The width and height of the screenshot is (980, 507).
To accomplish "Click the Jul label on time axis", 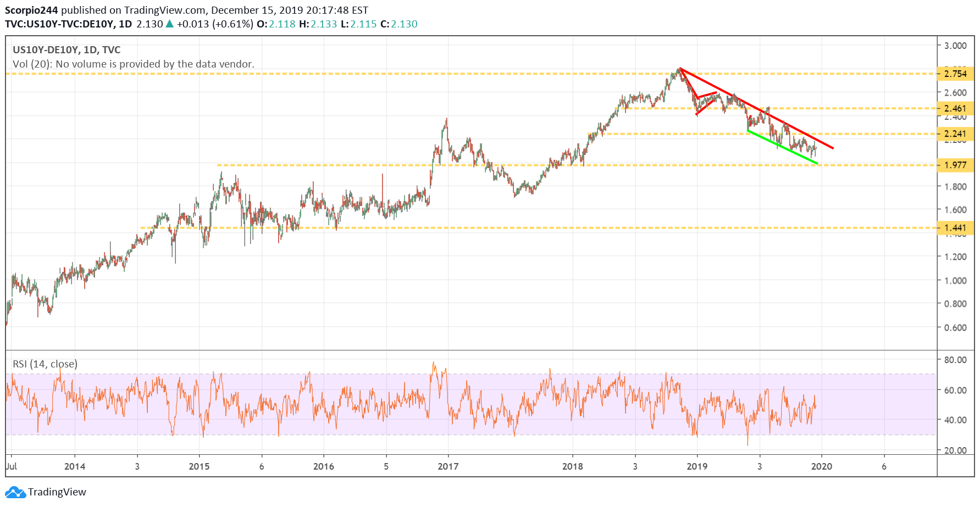I will pyautogui.click(x=11, y=466).
